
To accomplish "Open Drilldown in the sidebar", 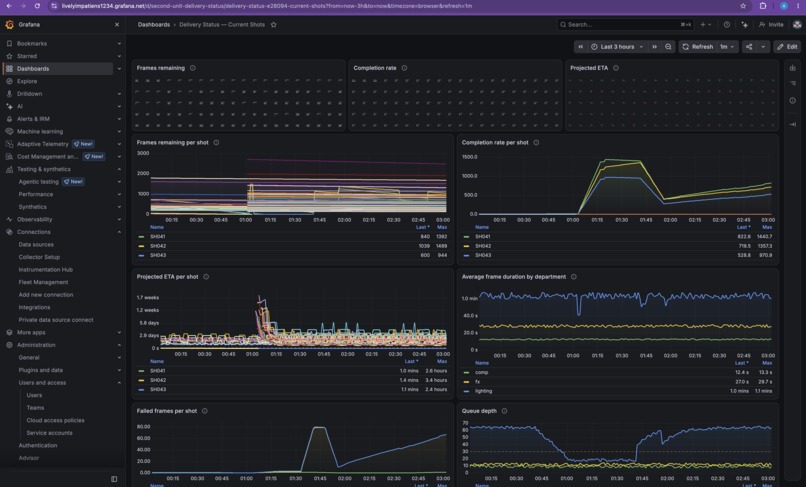I will click(29, 94).
